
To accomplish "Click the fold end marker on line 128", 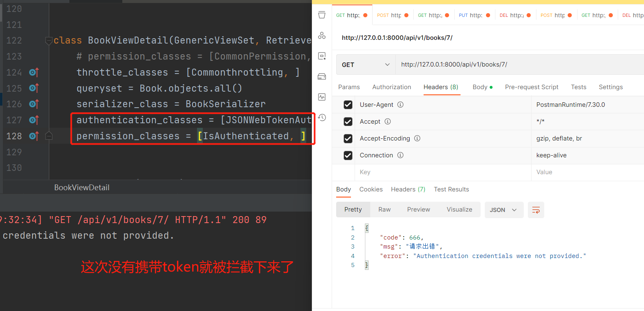I will (49, 136).
